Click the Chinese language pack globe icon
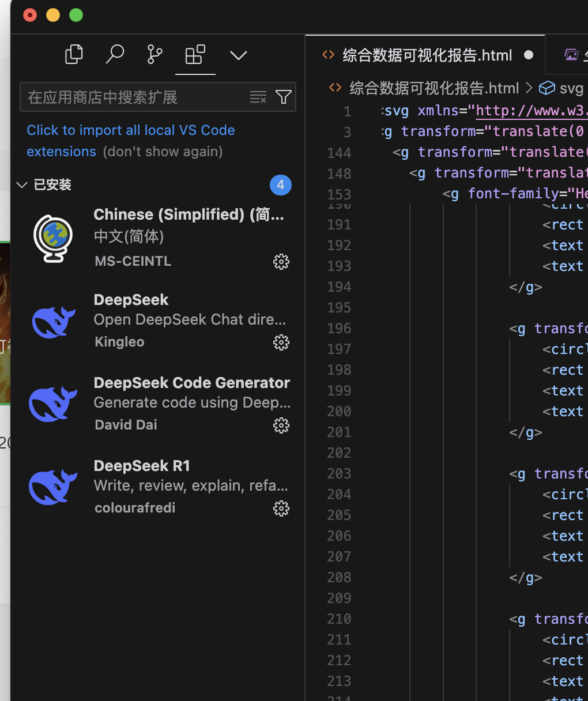588x701 pixels. 53,238
